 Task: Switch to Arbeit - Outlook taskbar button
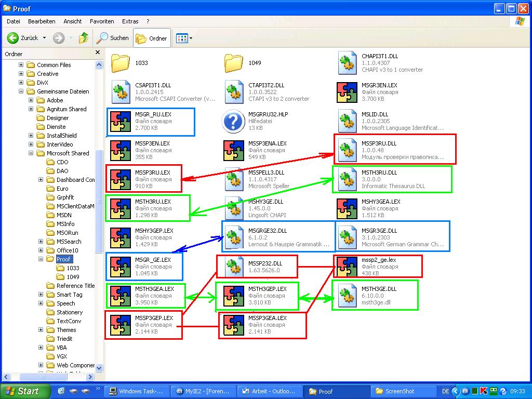point(269,391)
